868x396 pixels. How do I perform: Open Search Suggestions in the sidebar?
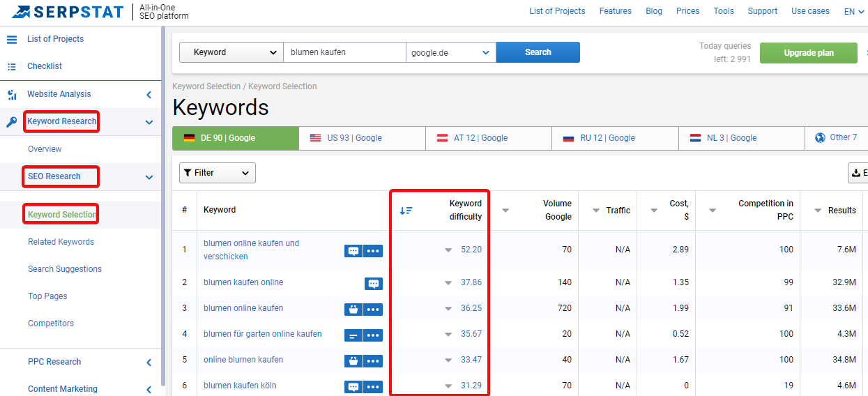(65, 269)
